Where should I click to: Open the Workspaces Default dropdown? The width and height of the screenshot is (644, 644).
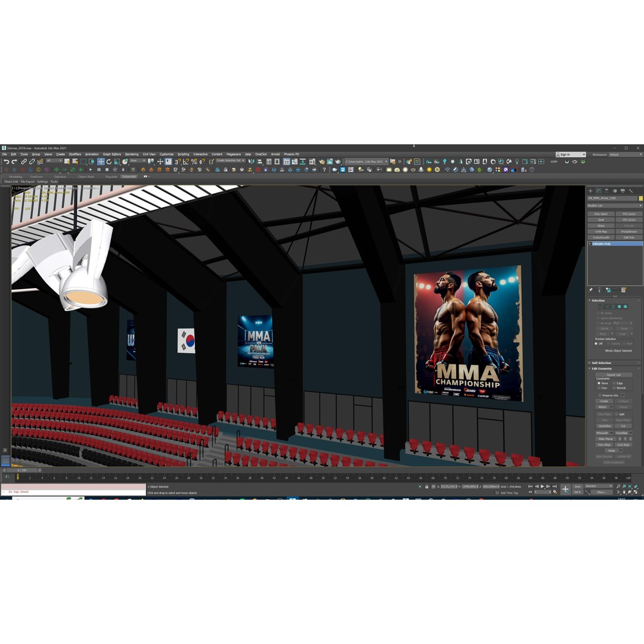[626, 154]
